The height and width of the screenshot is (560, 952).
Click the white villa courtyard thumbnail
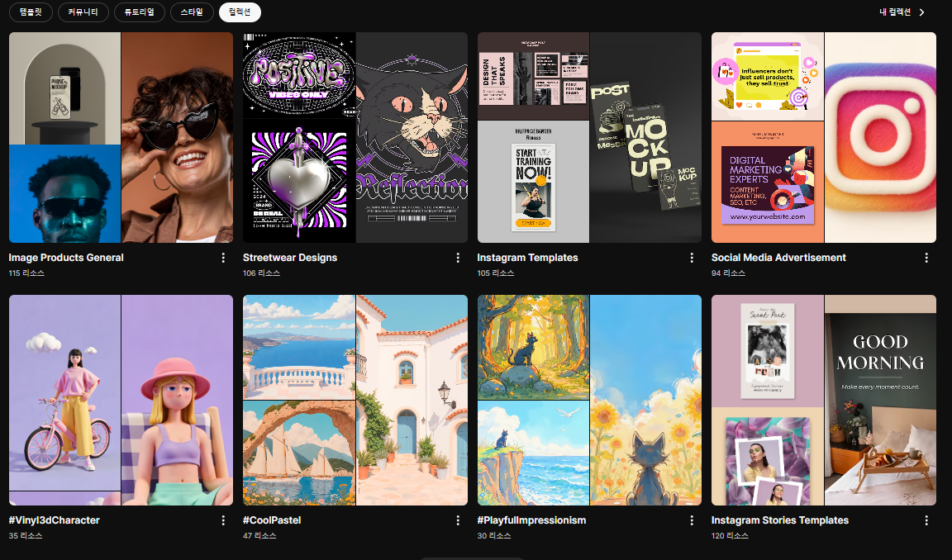(412, 401)
